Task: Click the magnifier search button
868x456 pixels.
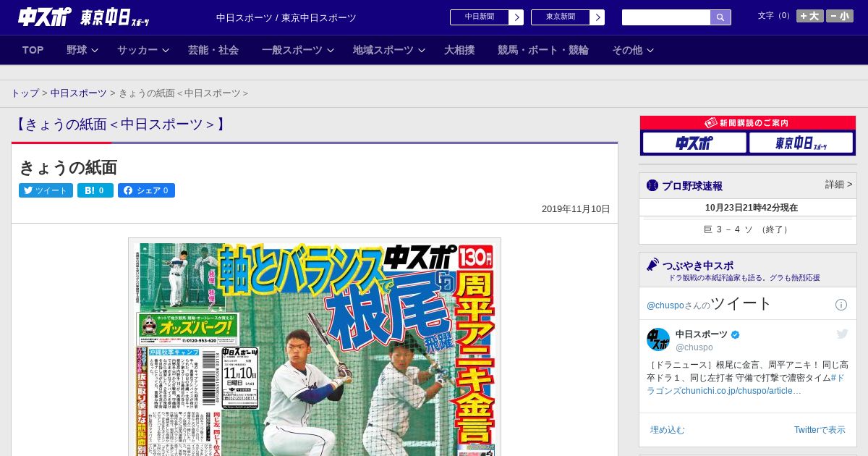Action: click(x=720, y=17)
